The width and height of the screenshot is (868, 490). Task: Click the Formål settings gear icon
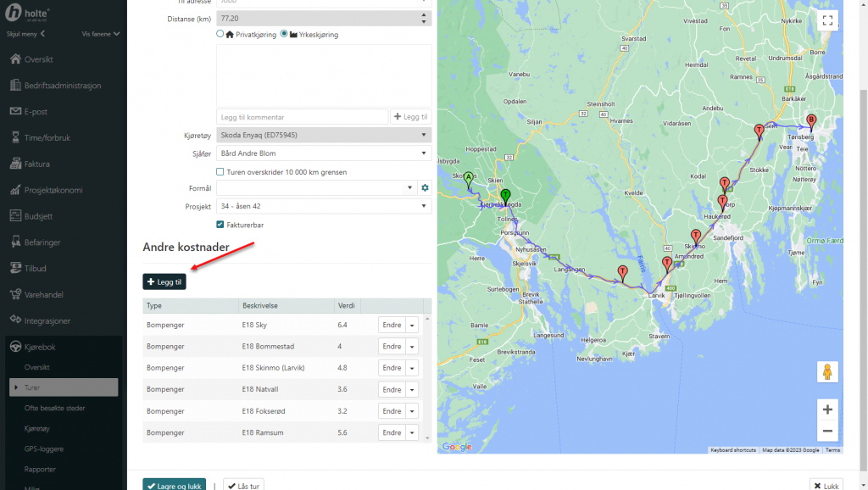pyautogui.click(x=426, y=187)
